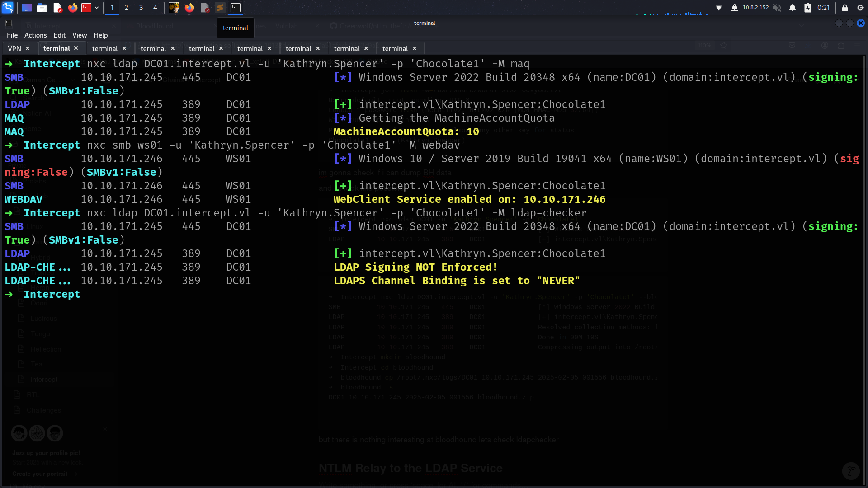Launch Firefox from the panel launcher
868x488 pixels.
[x=72, y=8]
